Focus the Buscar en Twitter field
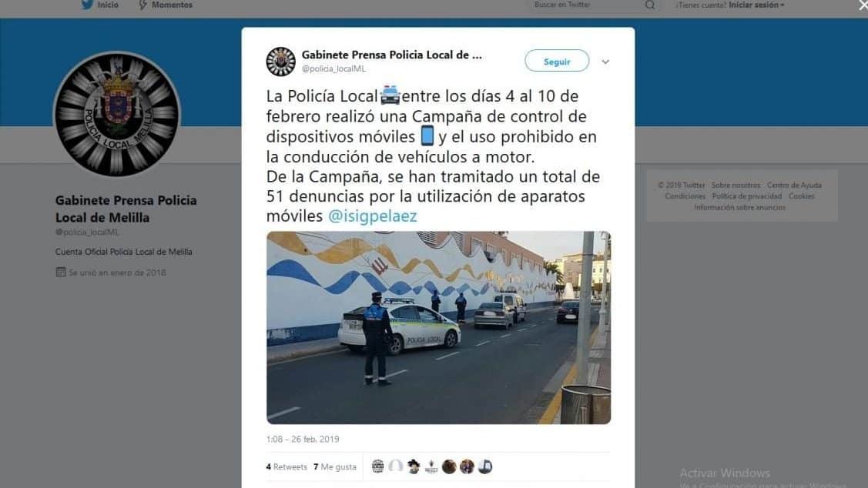Screen dimensions: 868x488 click(585, 5)
